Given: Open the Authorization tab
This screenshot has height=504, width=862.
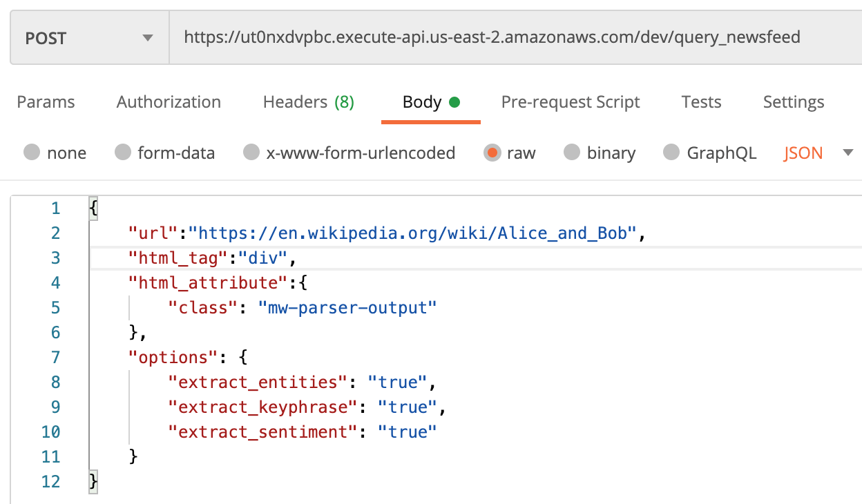Looking at the screenshot, I should pos(168,101).
